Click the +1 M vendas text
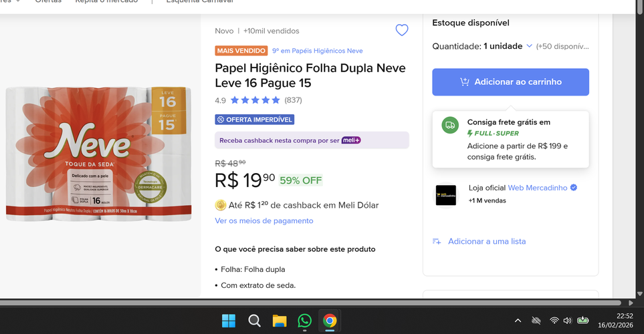Screen dimensions: 644x334 point(487,200)
